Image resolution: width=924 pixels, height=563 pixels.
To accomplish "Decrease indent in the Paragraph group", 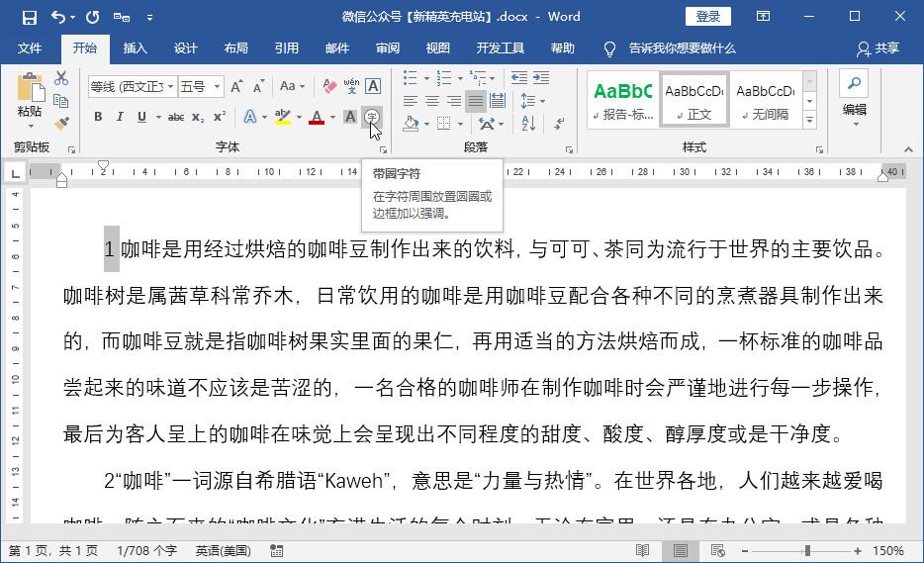I will click(x=519, y=78).
